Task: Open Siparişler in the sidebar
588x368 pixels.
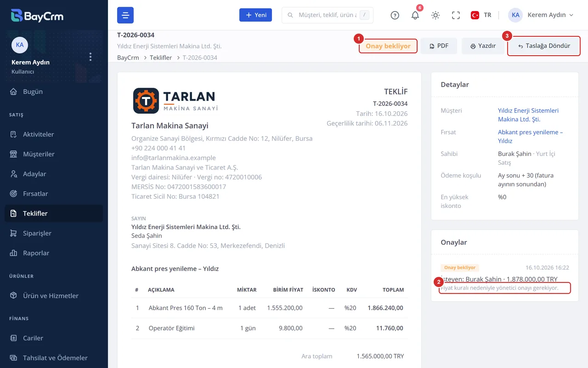Action: [x=54, y=233]
